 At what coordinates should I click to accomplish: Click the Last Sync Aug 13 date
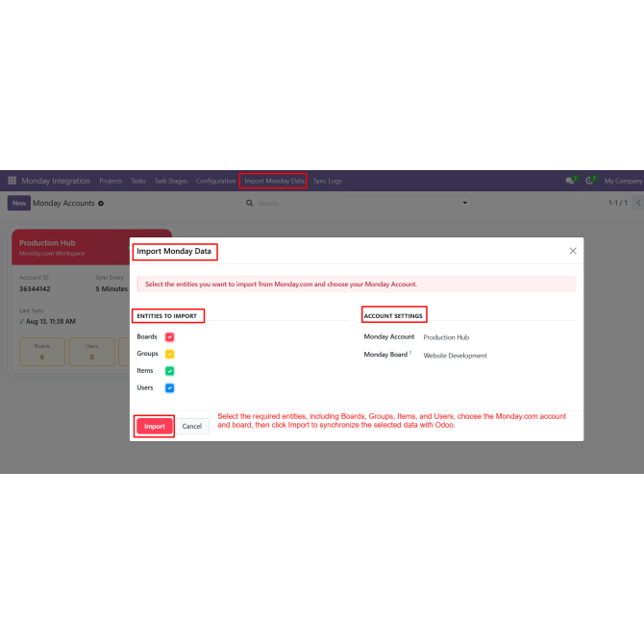tap(51, 322)
